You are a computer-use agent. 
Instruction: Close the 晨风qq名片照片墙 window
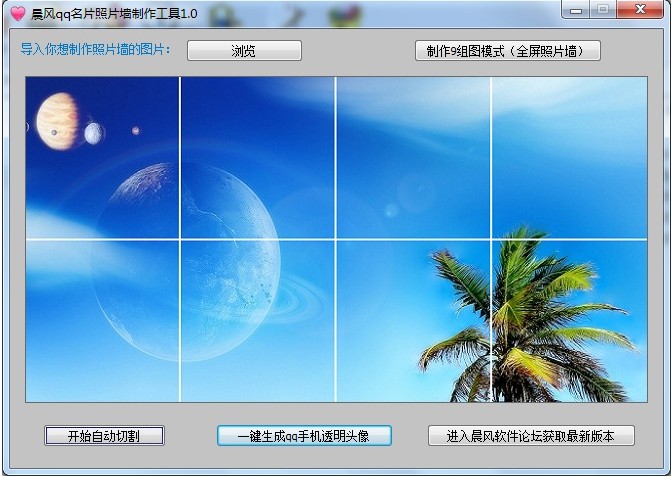643,10
